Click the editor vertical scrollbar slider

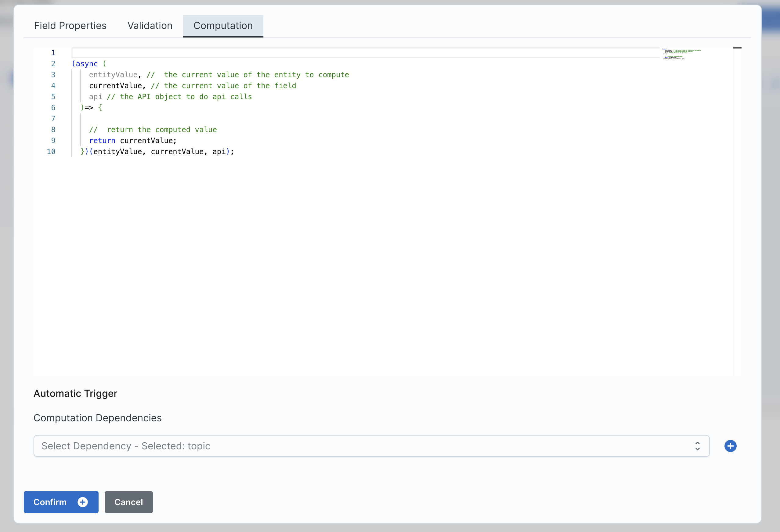tap(737, 48)
